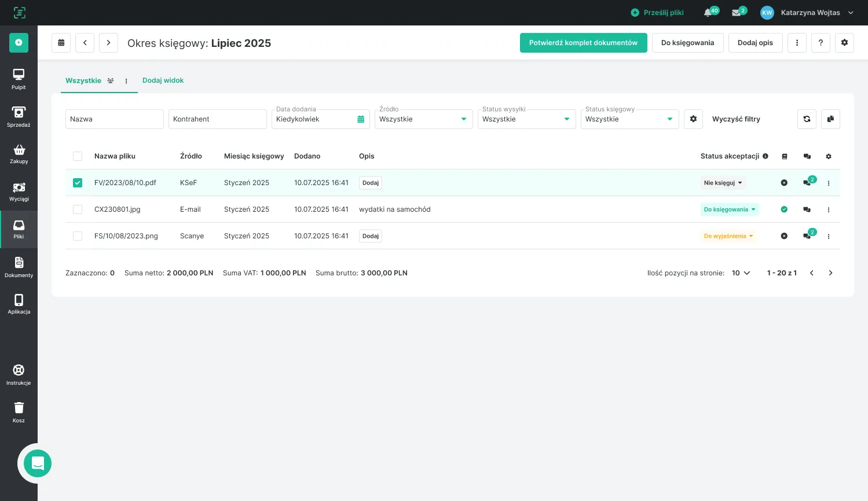The height and width of the screenshot is (501, 868).
Task: Expand the Status księgowy filter dropdown
Action: (630, 119)
